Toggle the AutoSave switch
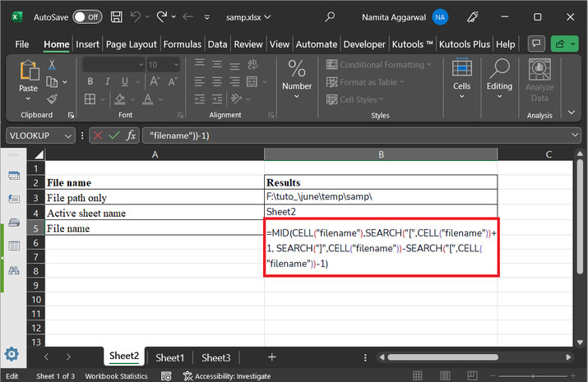This screenshot has height=382, width=588. coord(87,16)
